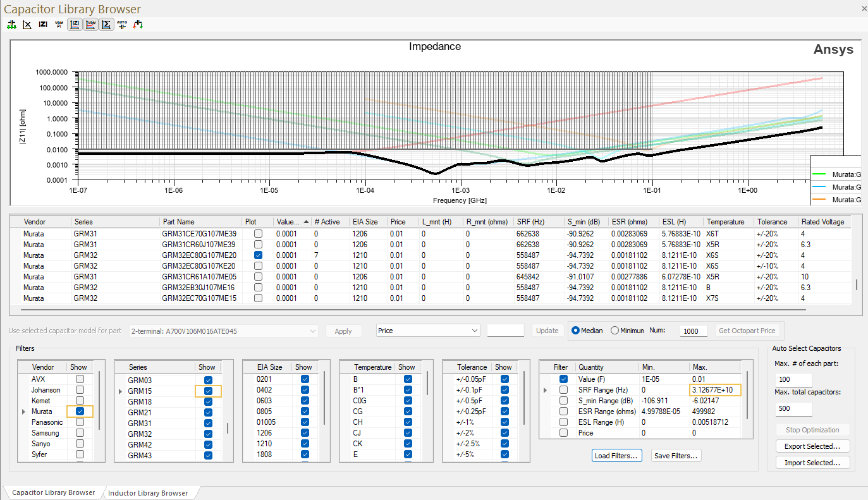Click the VRM |Z| toolbar icon
Viewport: 868px width, 500px height.
(x=59, y=25)
